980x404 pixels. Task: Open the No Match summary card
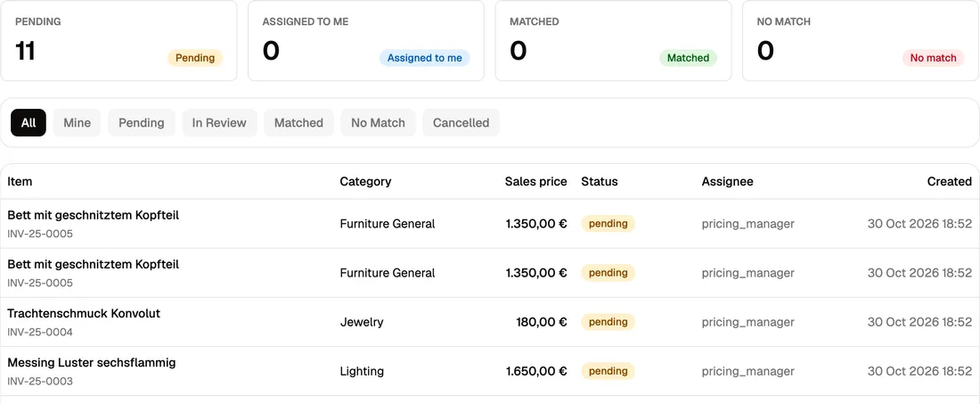click(x=861, y=41)
